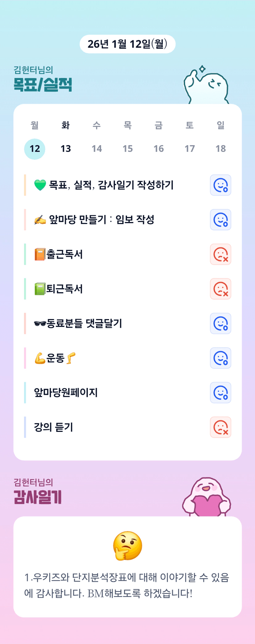Select highlighted Monday the 12th date
255x644 pixels.
(x=35, y=149)
